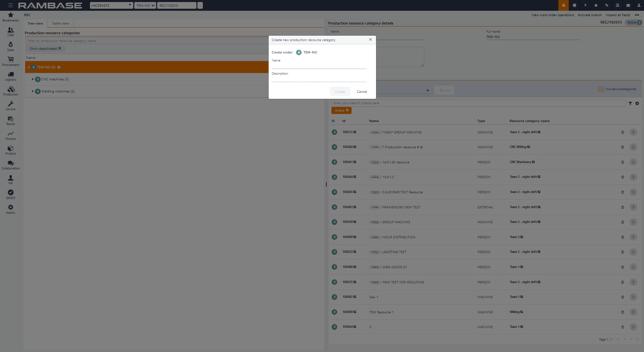The height and width of the screenshot is (352, 644).
Task: Click the Finance sidebar icon
Action: pos(11,135)
